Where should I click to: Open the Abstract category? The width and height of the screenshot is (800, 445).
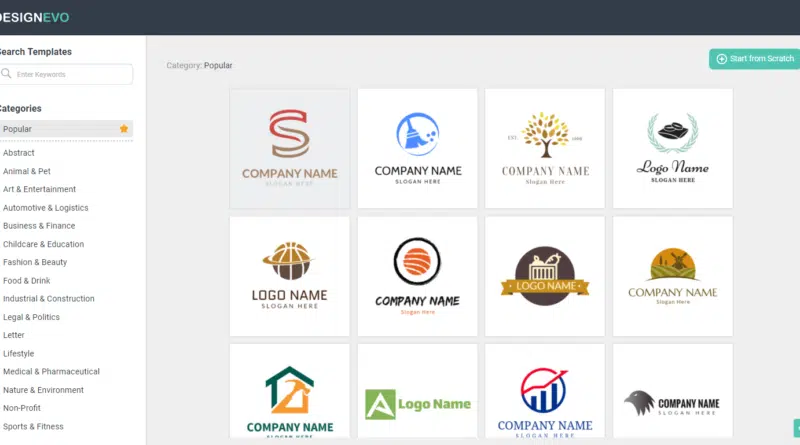click(x=19, y=153)
